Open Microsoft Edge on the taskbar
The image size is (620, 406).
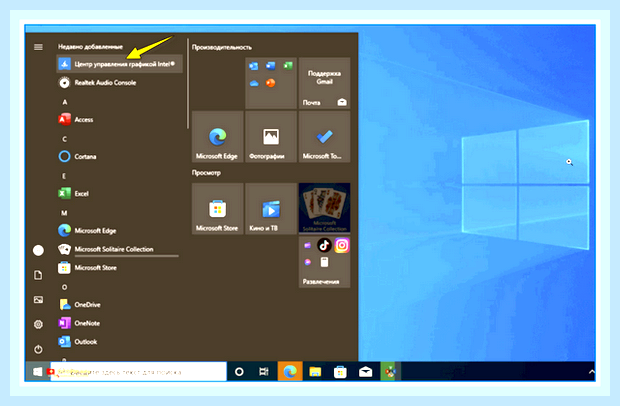290,372
